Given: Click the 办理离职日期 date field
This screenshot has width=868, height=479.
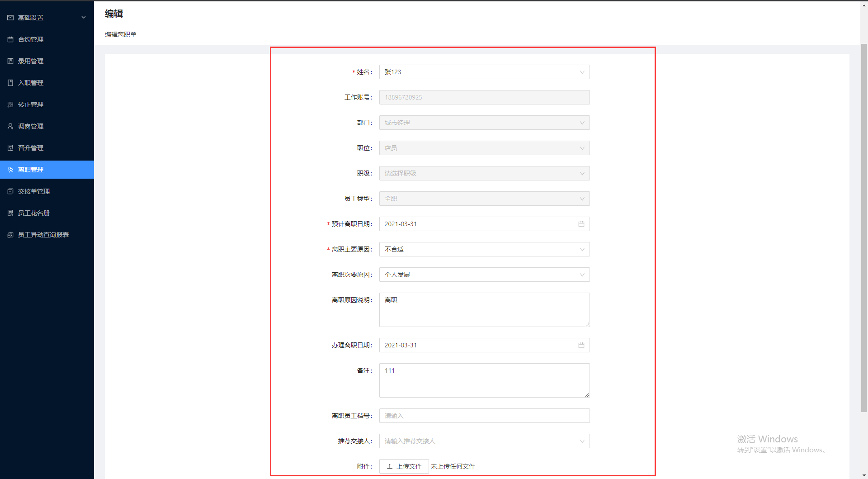Looking at the screenshot, I should [484, 345].
